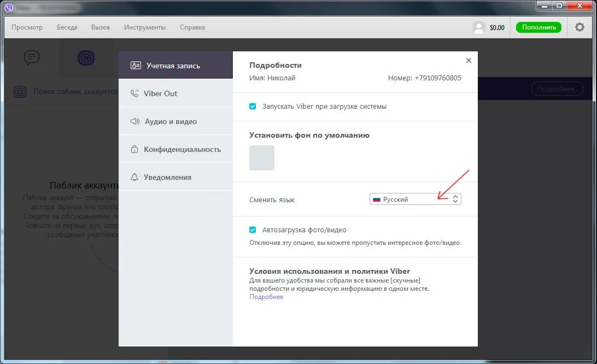Minimize the Viber window
This screenshot has width=597, height=364.
(545, 5)
